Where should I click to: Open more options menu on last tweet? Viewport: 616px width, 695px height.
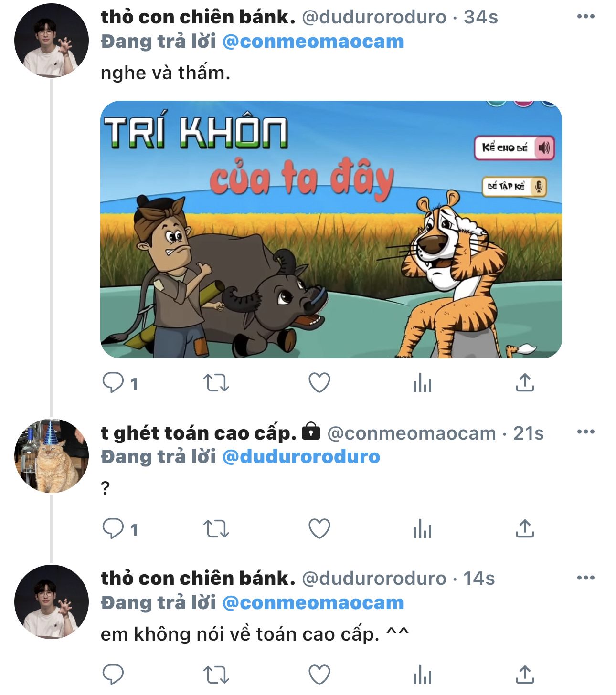pyautogui.click(x=586, y=578)
